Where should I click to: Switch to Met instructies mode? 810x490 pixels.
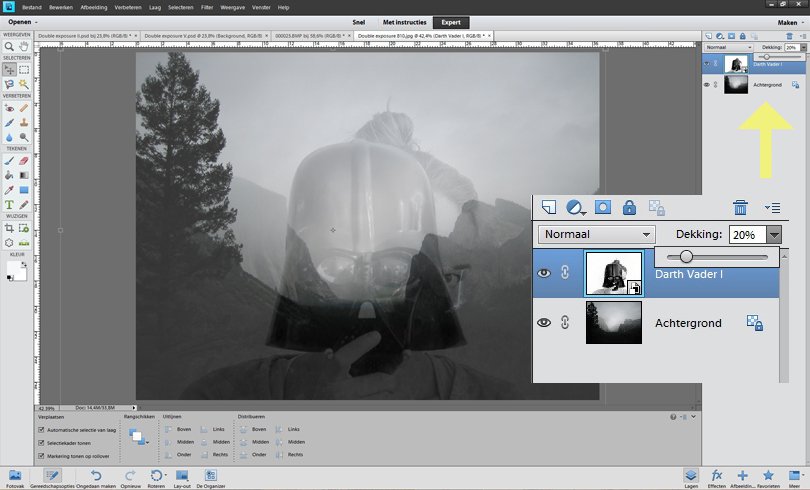[404, 23]
